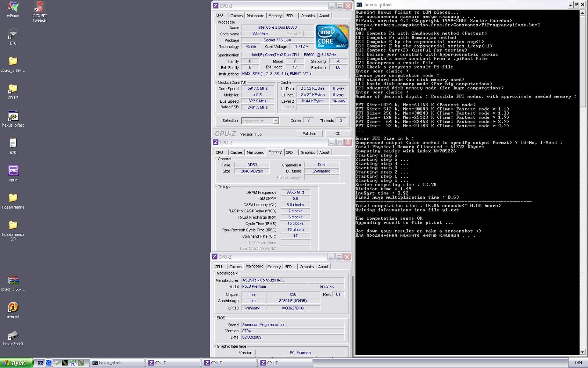Image resolution: width=588 pixels, height=368 pixels.
Task: Open SPD tab in the CPU-Z Processor window
Action: [x=290, y=16]
